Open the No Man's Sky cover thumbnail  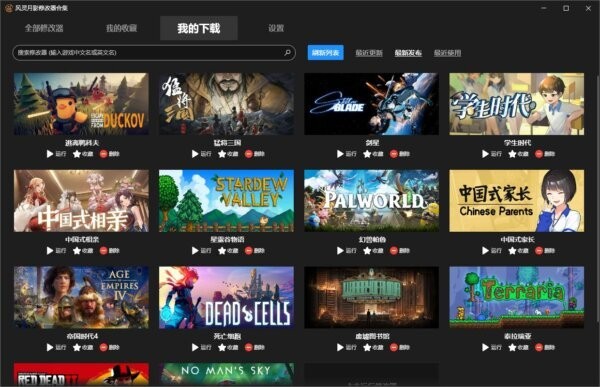(227, 374)
